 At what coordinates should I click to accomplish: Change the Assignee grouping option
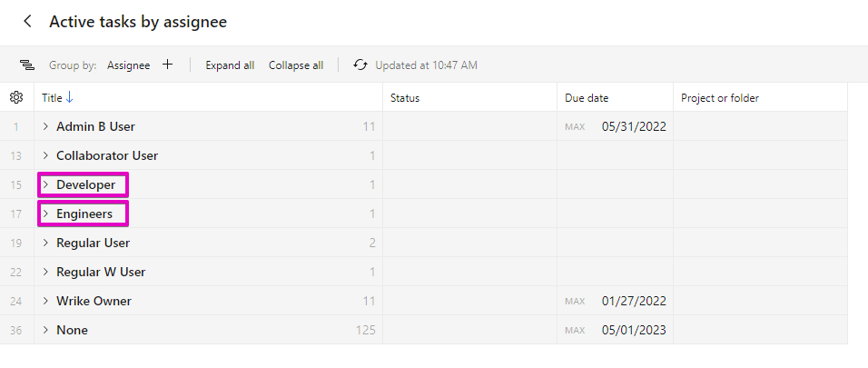129,65
